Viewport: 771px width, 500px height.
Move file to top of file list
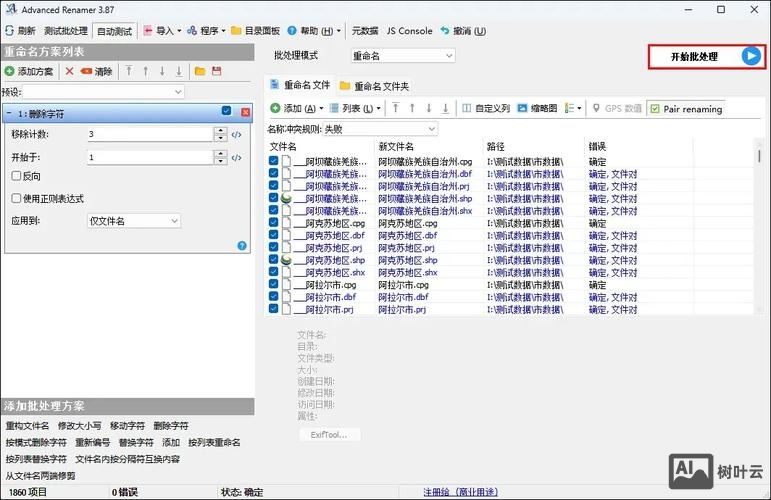click(395, 108)
